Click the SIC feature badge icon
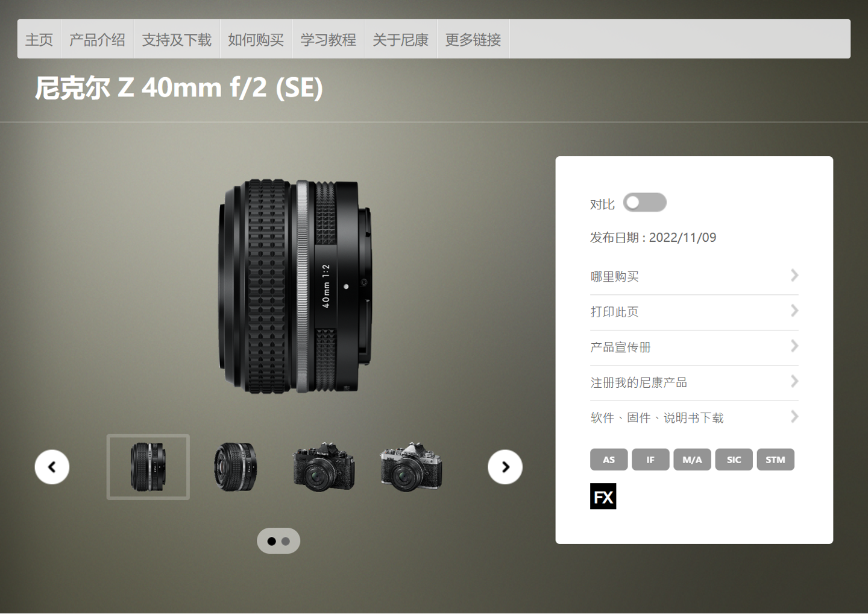This screenshot has width=868, height=614. click(734, 460)
